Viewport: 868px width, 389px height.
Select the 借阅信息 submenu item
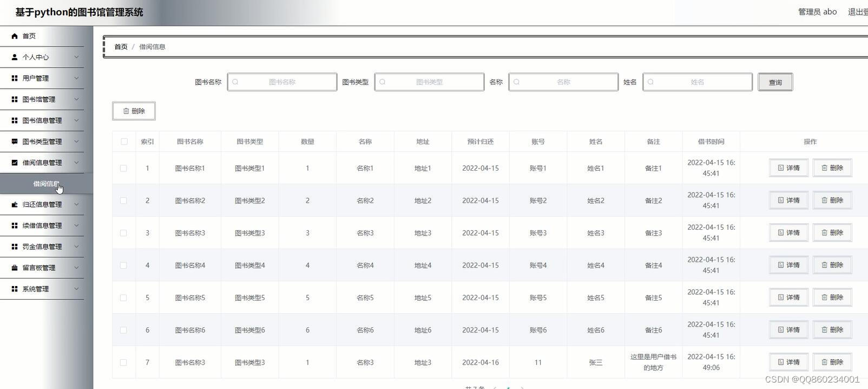click(47, 184)
